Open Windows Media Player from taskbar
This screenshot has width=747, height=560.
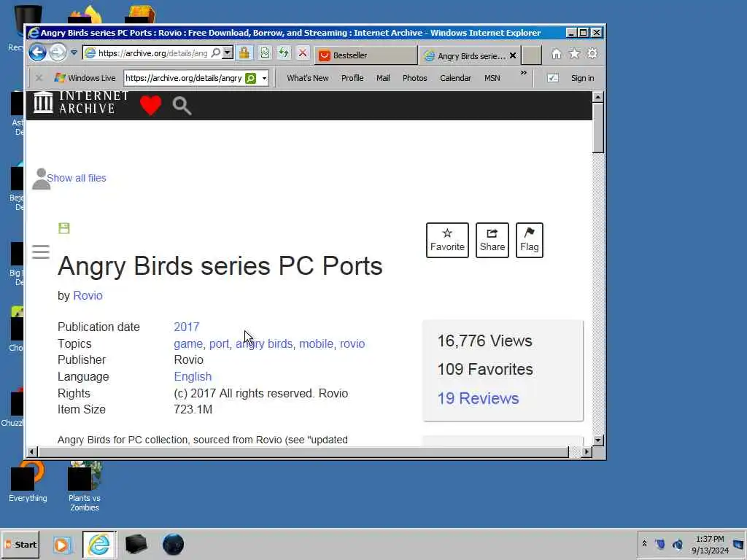pos(62,545)
